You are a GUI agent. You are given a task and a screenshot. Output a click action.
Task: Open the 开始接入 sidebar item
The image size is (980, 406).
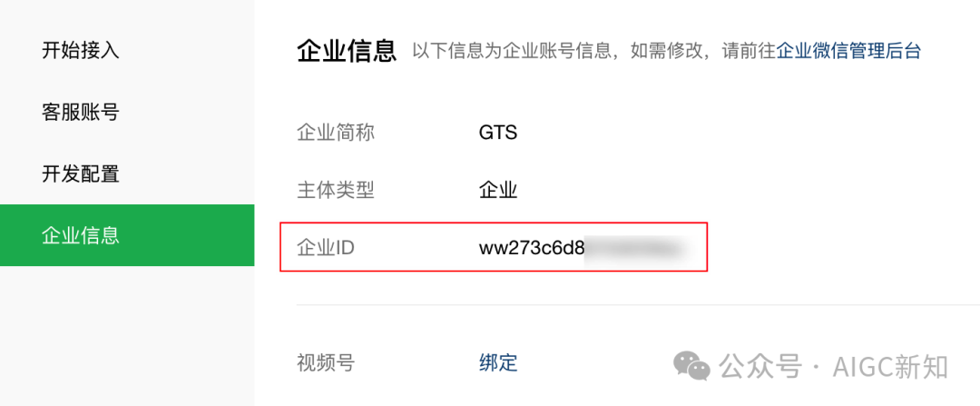point(80,50)
